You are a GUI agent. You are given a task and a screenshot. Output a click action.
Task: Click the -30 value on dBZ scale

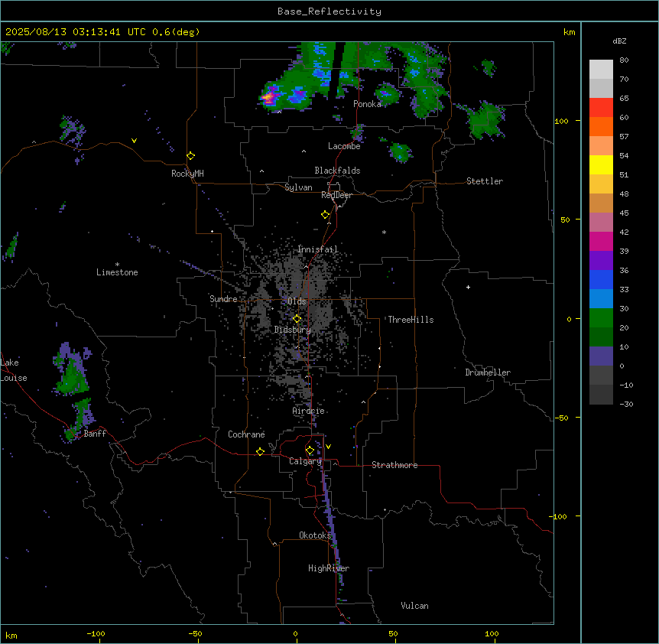coord(626,404)
